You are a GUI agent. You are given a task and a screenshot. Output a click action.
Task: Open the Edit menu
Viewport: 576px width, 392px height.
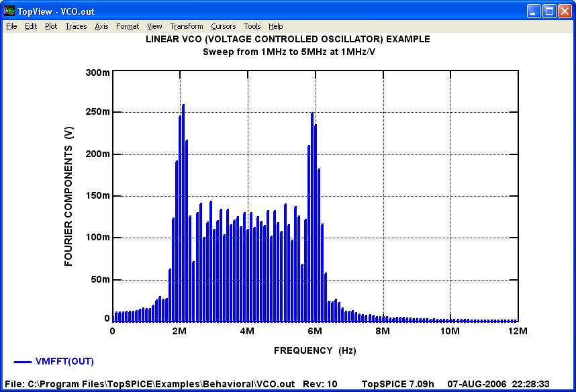31,26
